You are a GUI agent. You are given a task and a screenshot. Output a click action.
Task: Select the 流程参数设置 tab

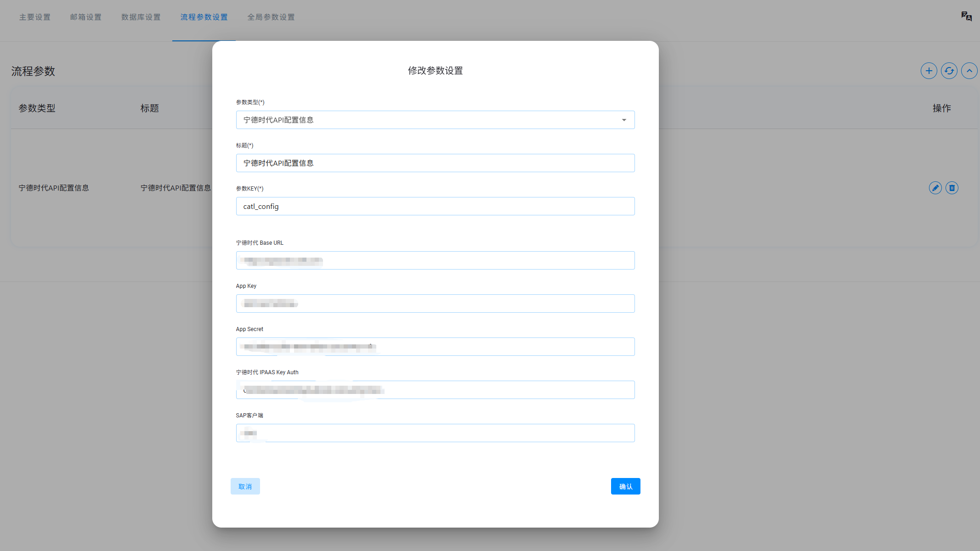[x=204, y=17]
